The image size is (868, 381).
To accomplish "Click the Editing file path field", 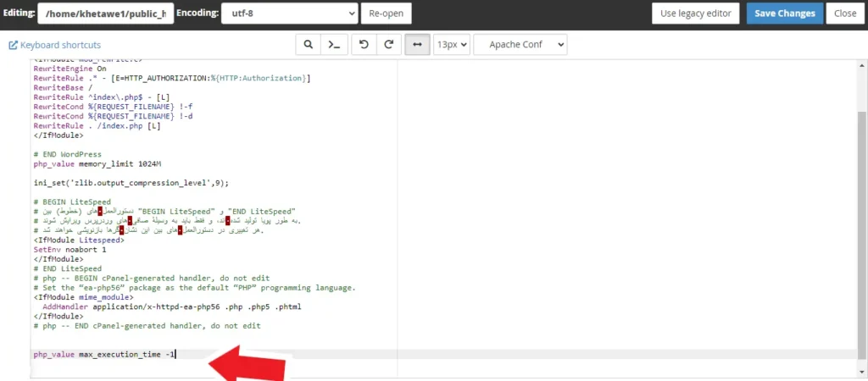I will pos(105,14).
